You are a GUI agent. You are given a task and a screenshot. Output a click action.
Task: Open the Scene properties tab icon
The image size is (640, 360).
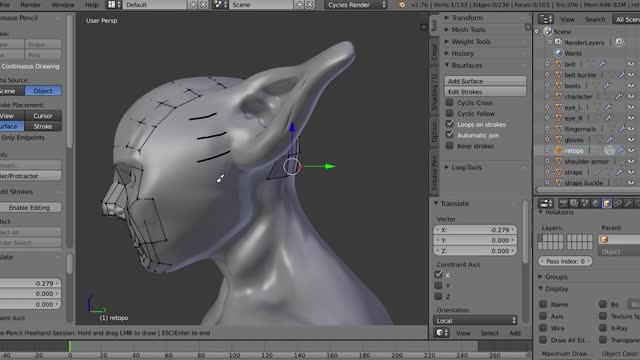tap(585, 203)
